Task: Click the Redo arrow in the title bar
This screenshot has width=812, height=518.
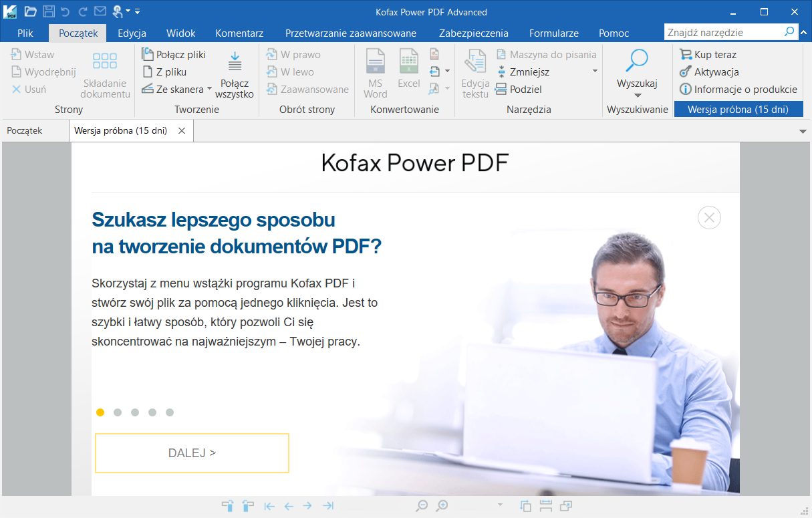Action: (x=83, y=11)
